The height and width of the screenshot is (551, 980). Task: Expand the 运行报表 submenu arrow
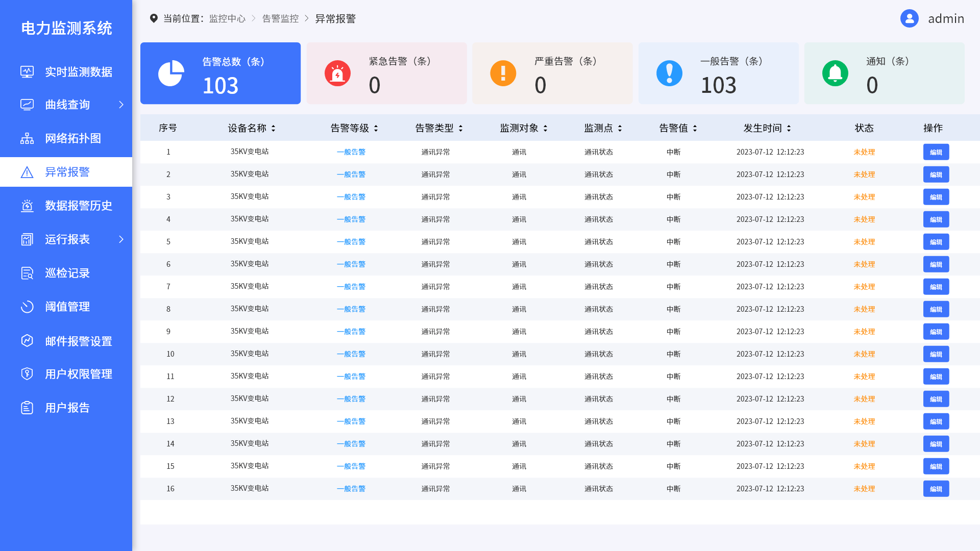coord(121,239)
